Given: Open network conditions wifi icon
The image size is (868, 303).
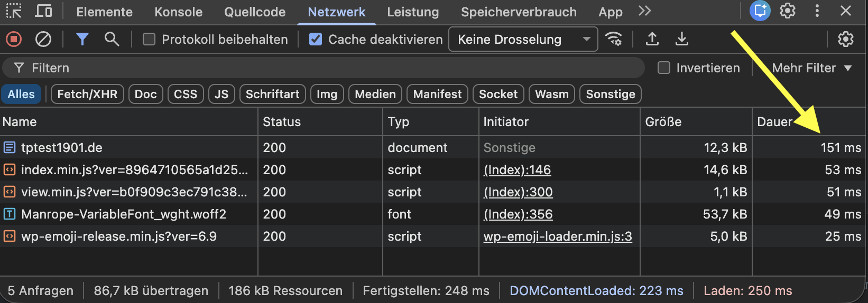Looking at the screenshot, I should pyautogui.click(x=614, y=39).
